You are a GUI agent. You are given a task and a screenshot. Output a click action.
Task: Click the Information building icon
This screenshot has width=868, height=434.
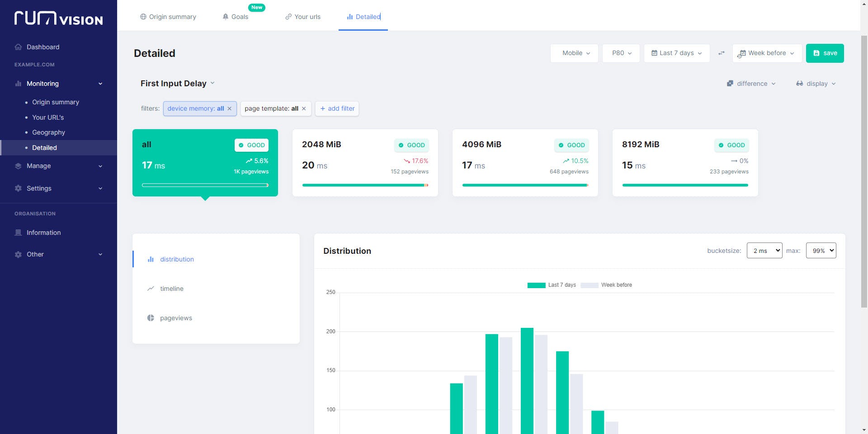[18, 233]
